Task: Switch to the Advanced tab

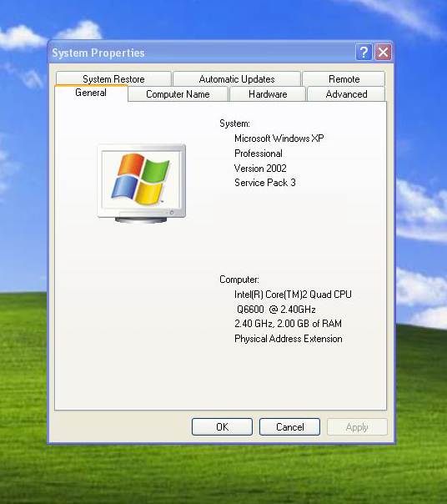Action: 346,94
